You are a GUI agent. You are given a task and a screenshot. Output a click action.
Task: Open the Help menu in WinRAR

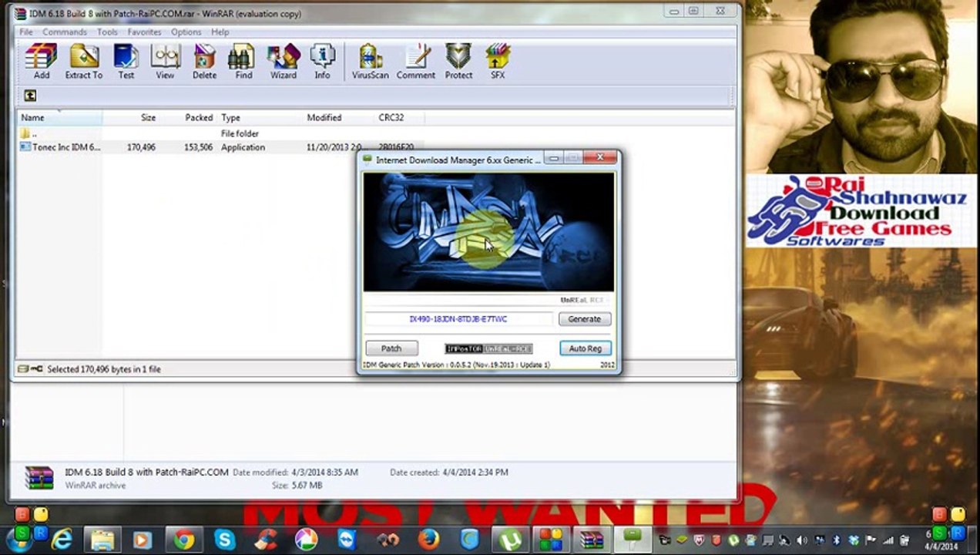pos(220,32)
